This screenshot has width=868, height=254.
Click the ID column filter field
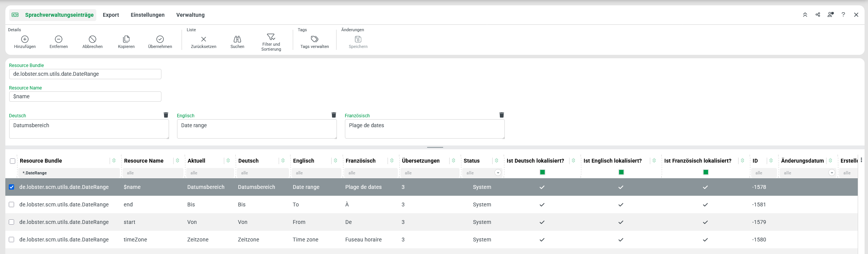[764, 173]
